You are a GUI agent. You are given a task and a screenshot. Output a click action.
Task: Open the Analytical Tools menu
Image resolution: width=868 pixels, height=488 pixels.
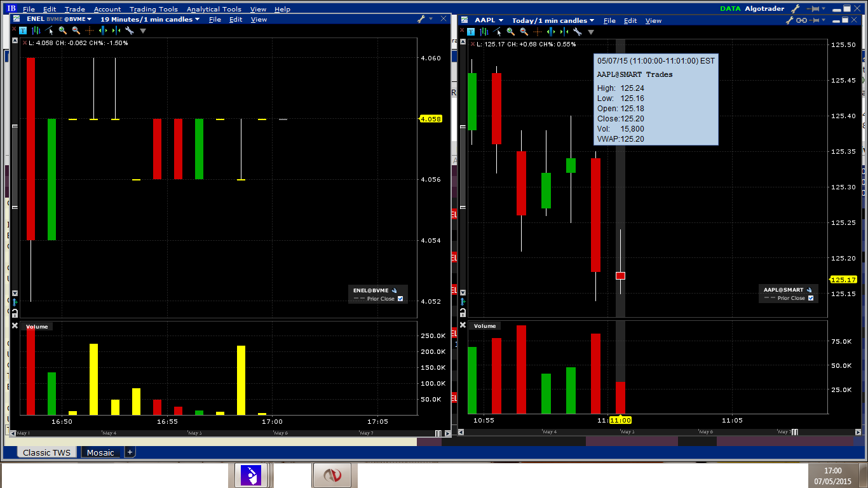214,10
